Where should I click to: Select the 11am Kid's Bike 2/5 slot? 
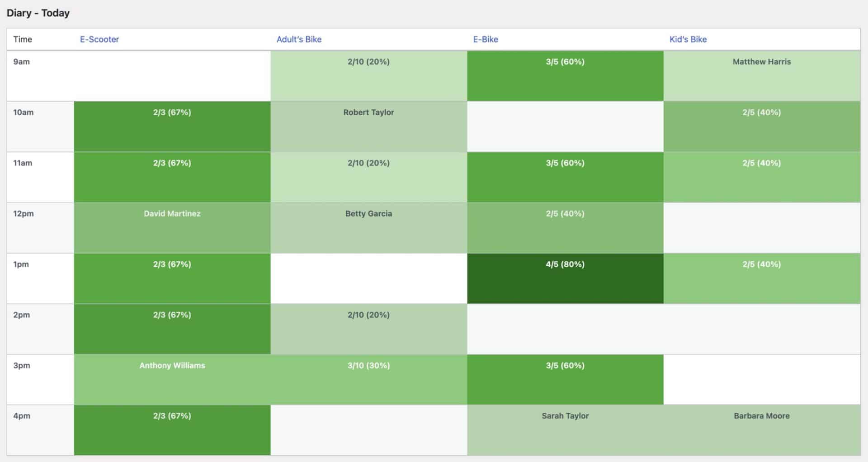pyautogui.click(x=762, y=177)
